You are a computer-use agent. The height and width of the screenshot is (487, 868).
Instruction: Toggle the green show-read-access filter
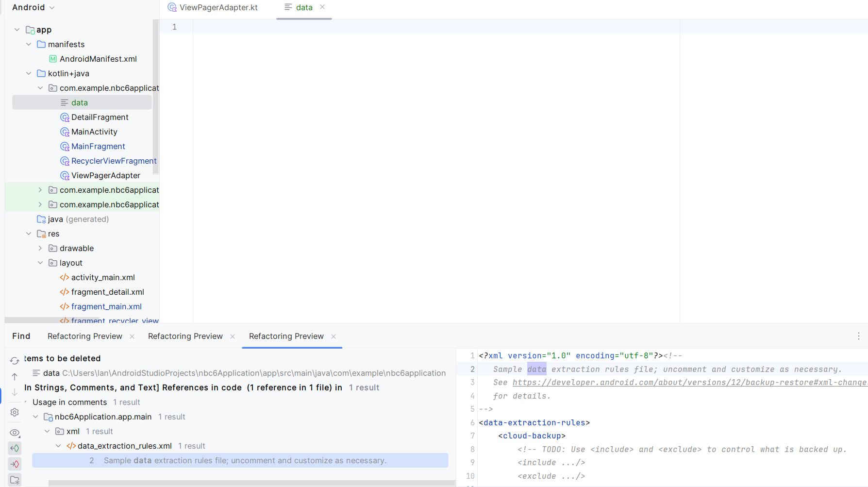[15, 448]
